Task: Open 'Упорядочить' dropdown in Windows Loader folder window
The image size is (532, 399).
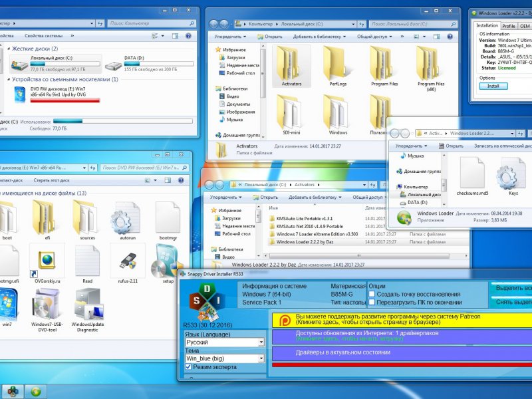Action: (411, 146)
